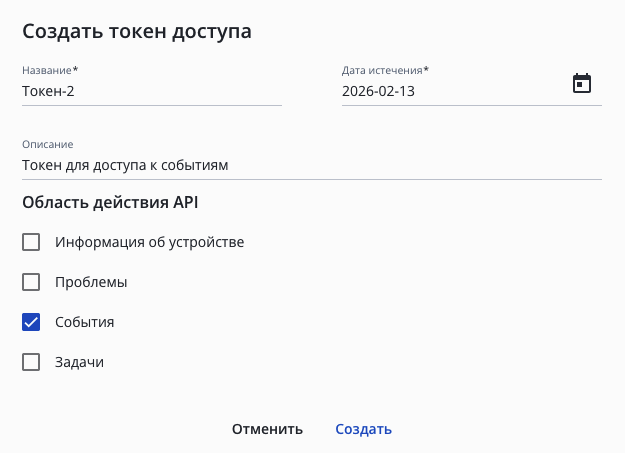Click the Область действия API heading
The image size is (625, 453).
(110, 203)
